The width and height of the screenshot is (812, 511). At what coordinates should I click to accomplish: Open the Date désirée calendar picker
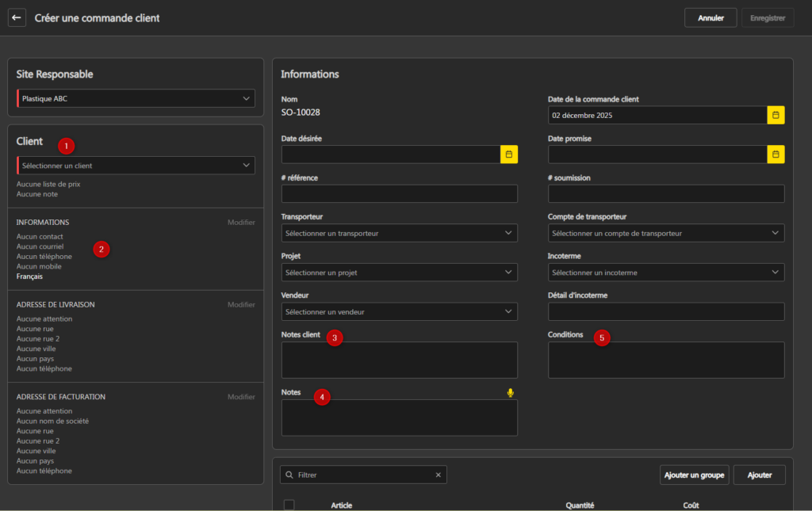coord(508,154)
